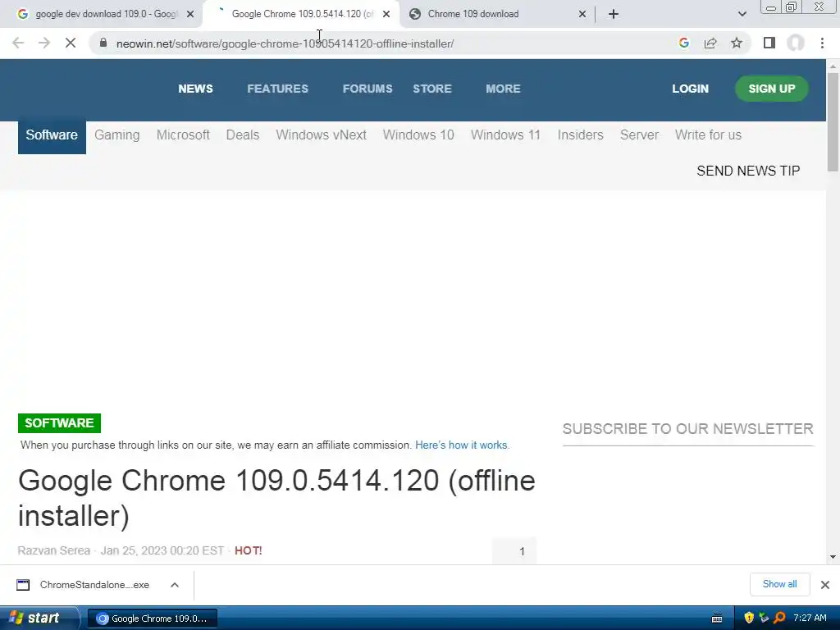Bookmark this page with the star icon
The width and height of the screenshot is (840, 630).
coord(737,43)
